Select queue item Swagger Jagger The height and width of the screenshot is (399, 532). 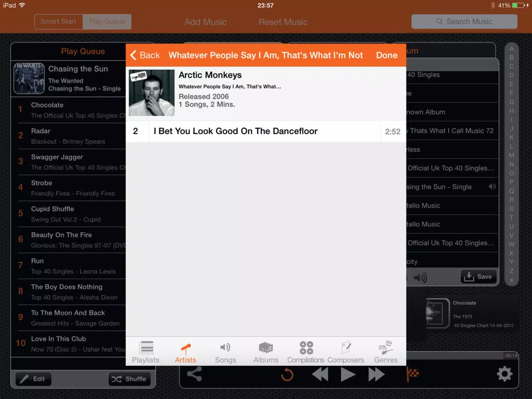tap(68, 162)
